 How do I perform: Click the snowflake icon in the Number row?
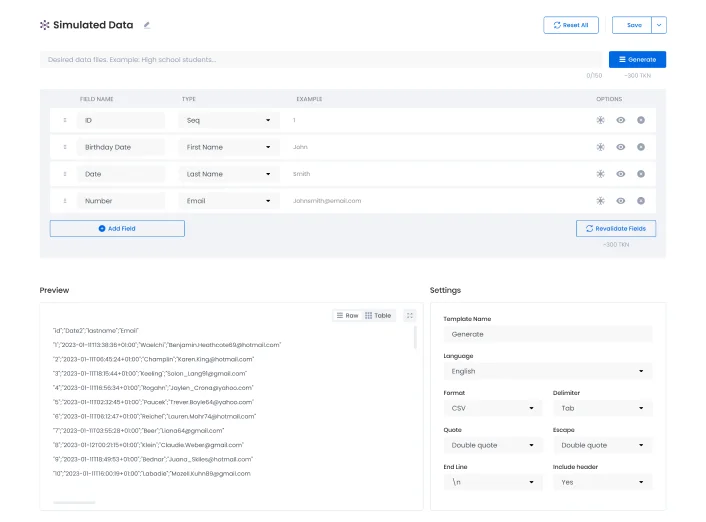click(x=600, y=201)
